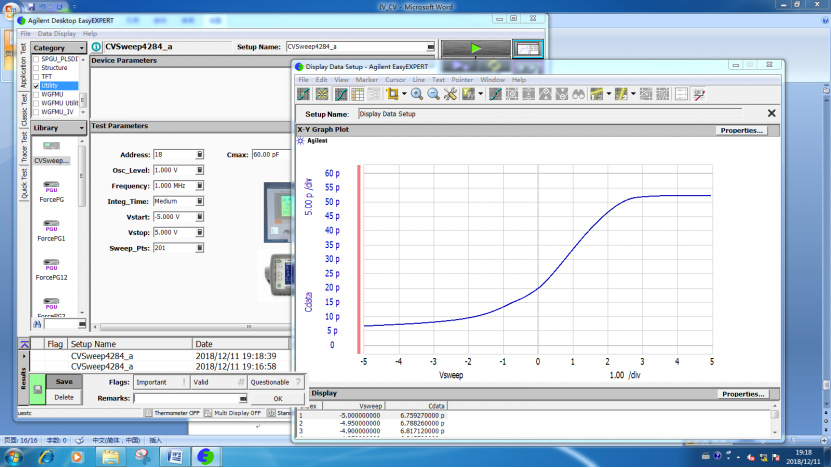Open the data display graph icon beside play

point(528,49)
